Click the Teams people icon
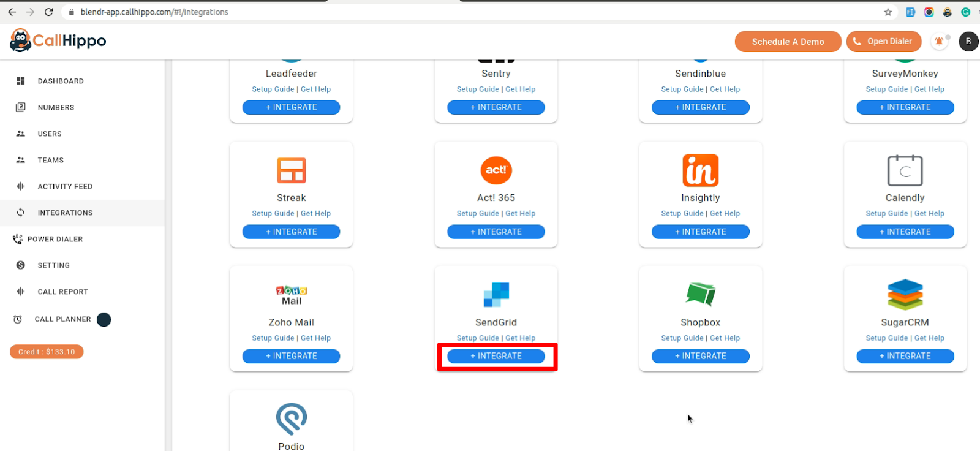The height and width of the screenshot is (451, 980). pos(20,160)
